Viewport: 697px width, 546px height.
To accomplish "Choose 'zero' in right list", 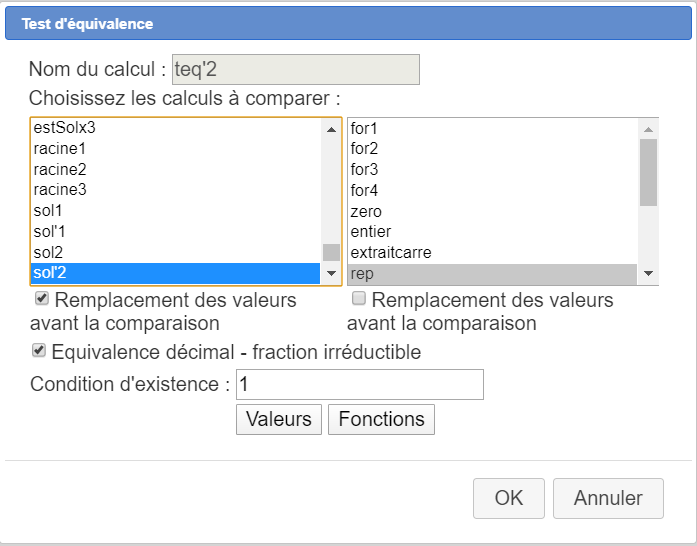I will click(x=366, y=211).
